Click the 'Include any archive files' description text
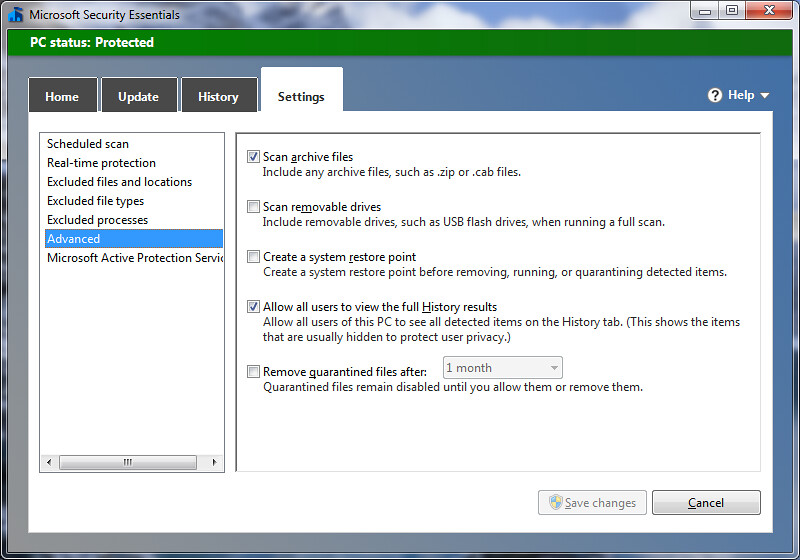This screenshot has height=560, width=800. (x=391, y=172)
